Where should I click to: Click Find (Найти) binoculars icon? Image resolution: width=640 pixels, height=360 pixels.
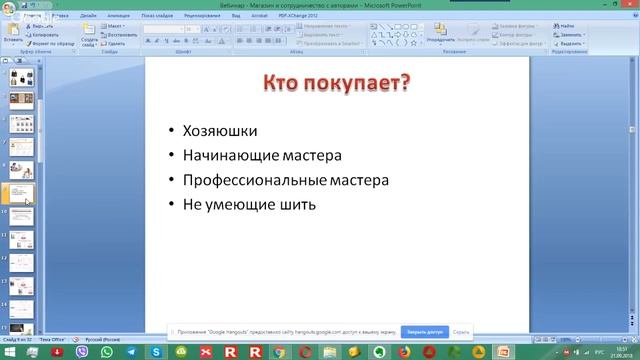556,26
